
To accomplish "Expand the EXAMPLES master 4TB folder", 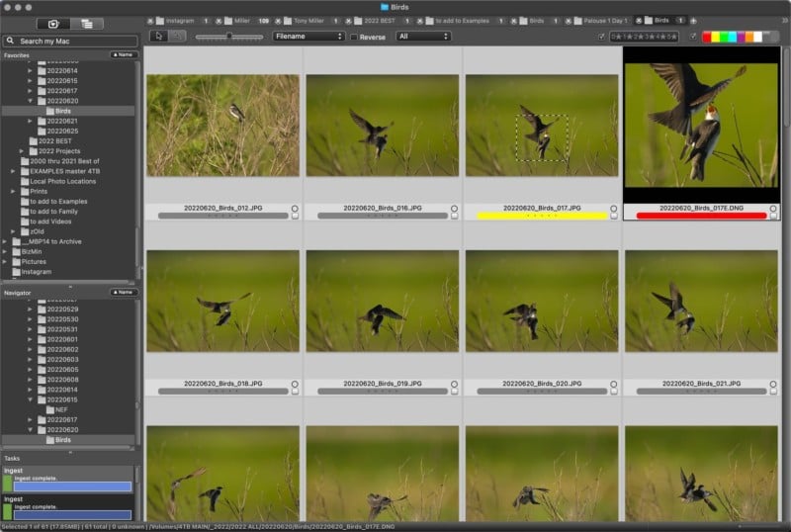I will (x=13, y=171).
